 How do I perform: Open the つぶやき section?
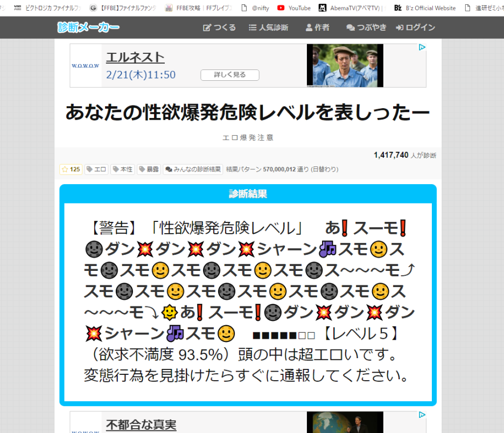(x=366, y=27)
